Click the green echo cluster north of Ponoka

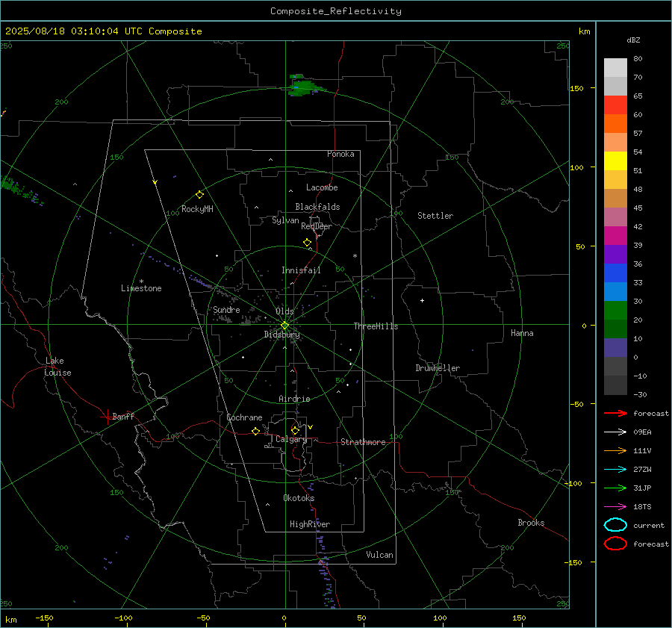tap(305, 86)
